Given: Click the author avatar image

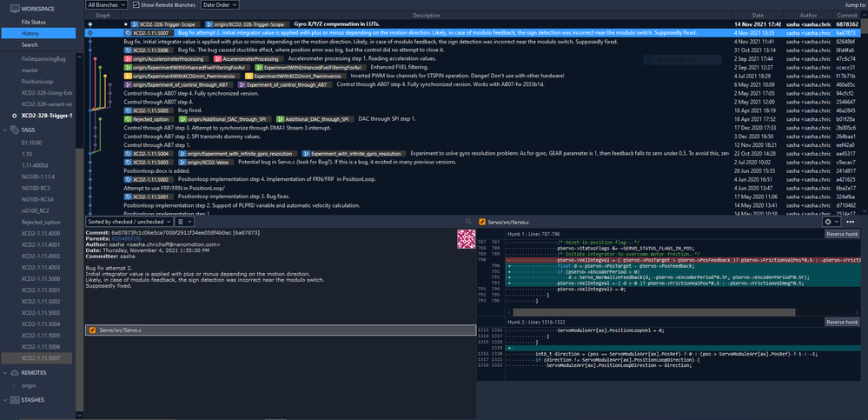Looking at the screenshot, I should (x=466, y=239).
